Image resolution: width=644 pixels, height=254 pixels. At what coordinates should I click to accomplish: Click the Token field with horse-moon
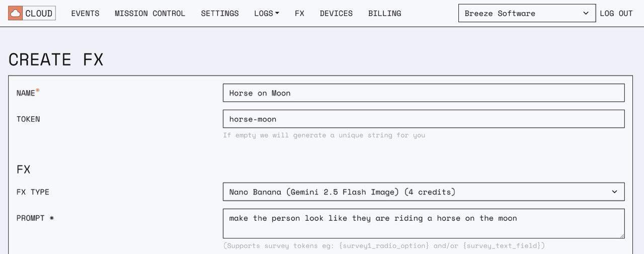tap(424, 119)
